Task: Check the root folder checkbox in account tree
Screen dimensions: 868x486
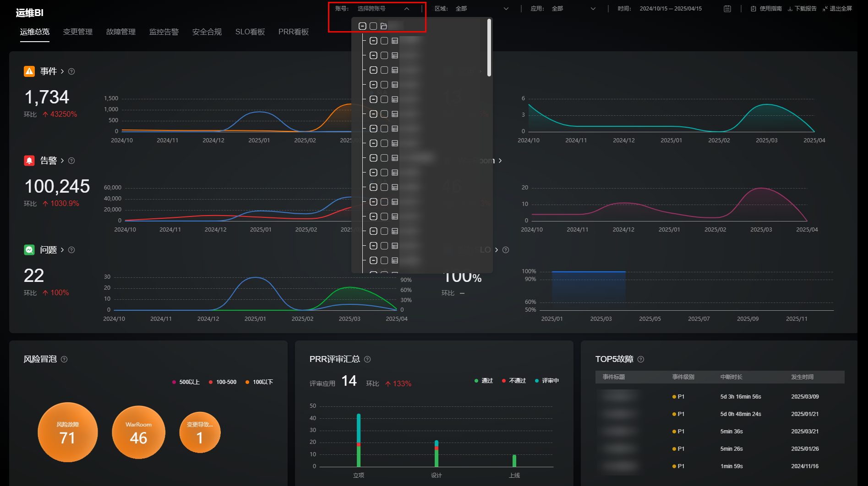Action: coord(373,26)
